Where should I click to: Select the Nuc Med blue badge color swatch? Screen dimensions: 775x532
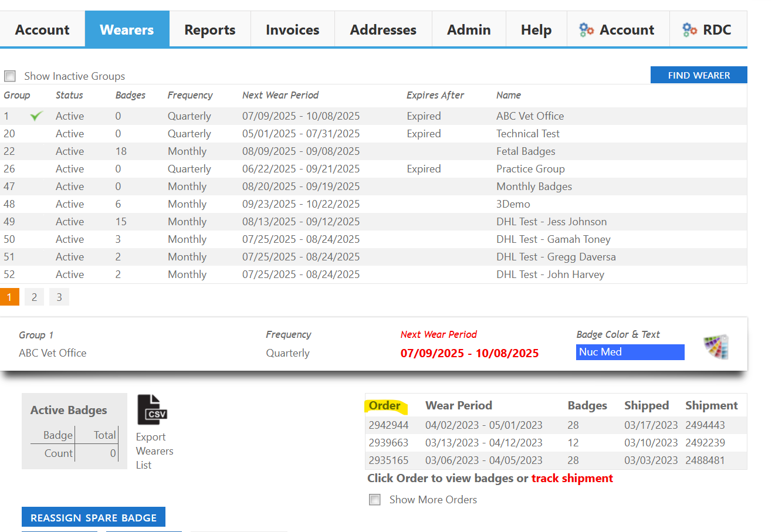(630, 352)
